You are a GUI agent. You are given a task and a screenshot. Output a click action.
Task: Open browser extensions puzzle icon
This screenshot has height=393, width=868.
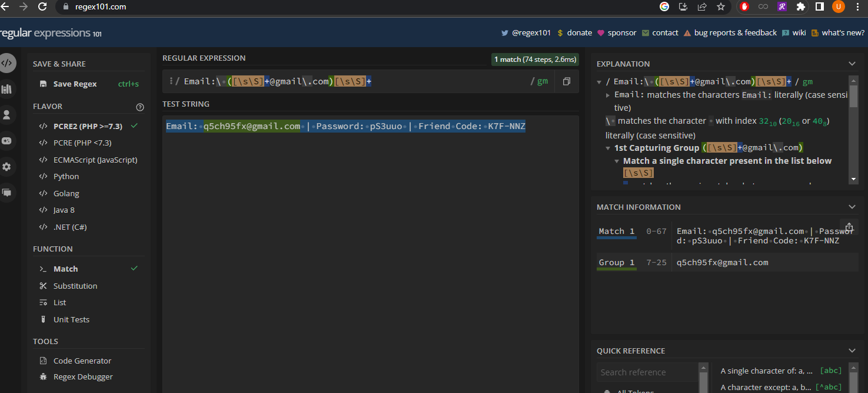(800, 6)
